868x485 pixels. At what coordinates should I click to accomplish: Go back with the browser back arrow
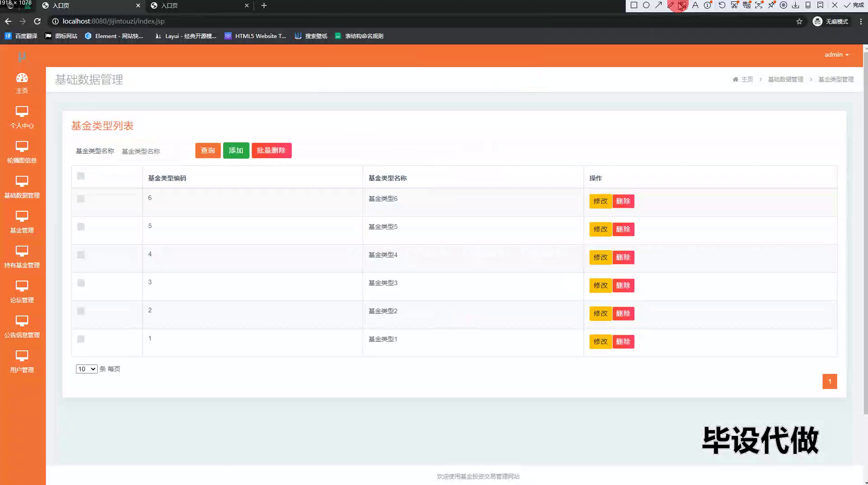pyautogui.click(x=8, y=21)
